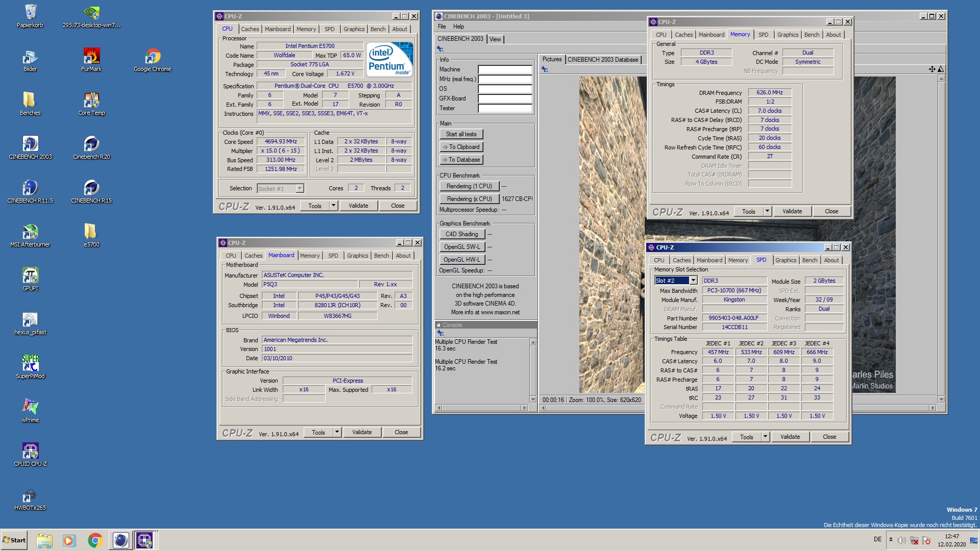
Task: Click the console horizontal scrollbar right arrow
Action: (x=524, y=408)
